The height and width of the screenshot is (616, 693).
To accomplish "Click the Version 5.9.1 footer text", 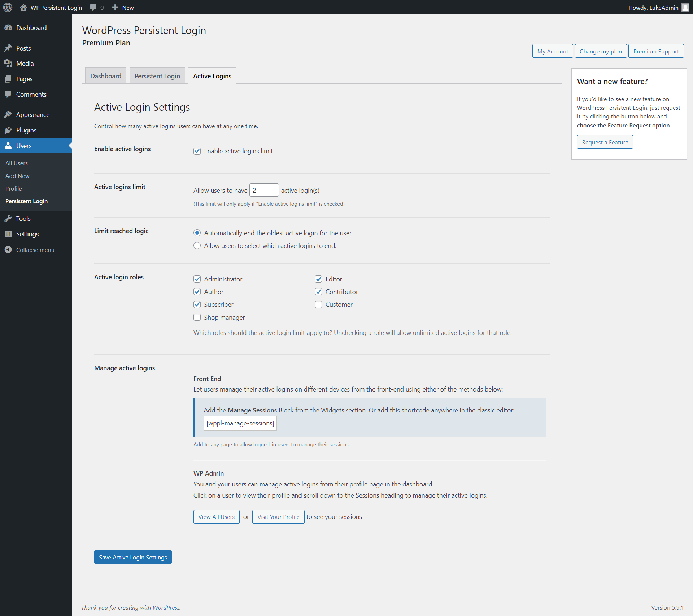I will (x=667, y=607).
